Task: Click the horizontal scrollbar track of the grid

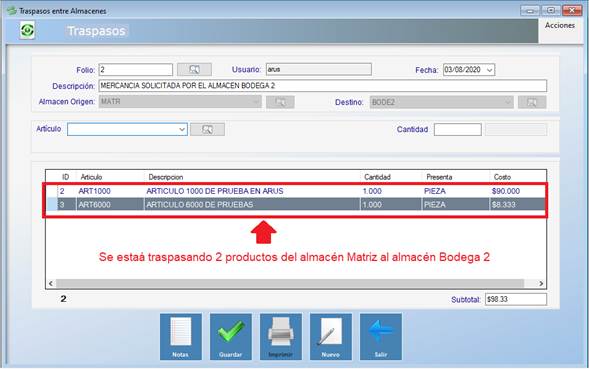Action: [289, 283]
